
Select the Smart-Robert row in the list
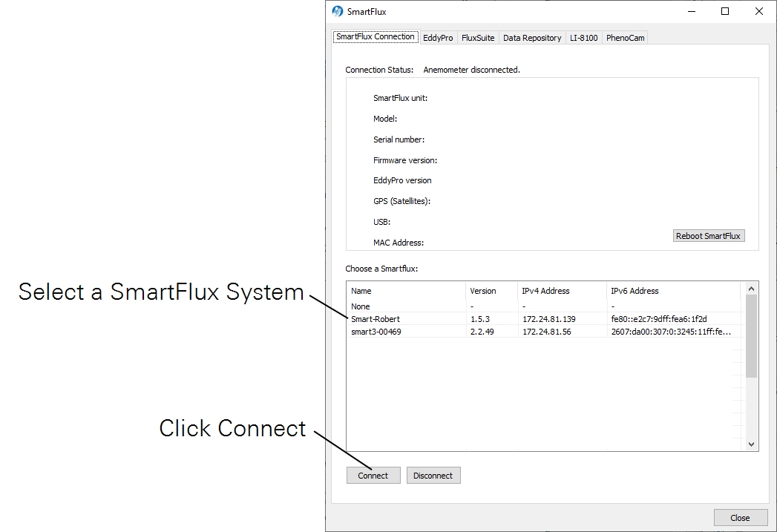click(545, 319)
